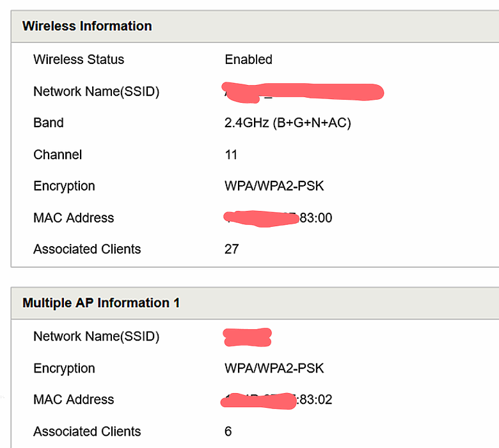Click the MAC address ending in 83:02
499x448 pixels.
(x=276, y=400)
